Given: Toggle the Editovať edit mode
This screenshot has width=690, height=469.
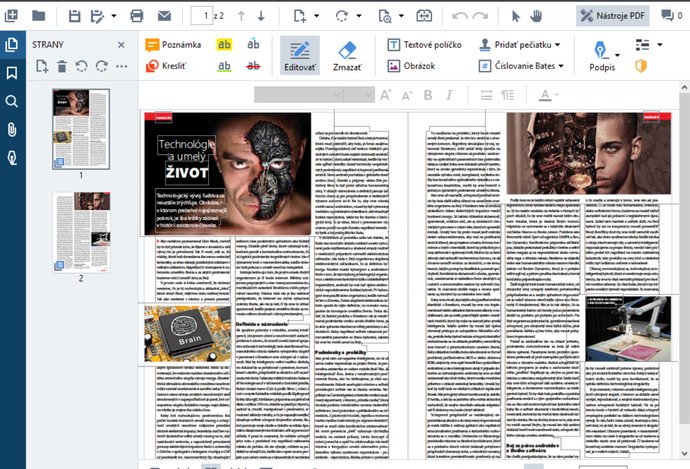Looking at the screenshot, I should pos(299,56).
